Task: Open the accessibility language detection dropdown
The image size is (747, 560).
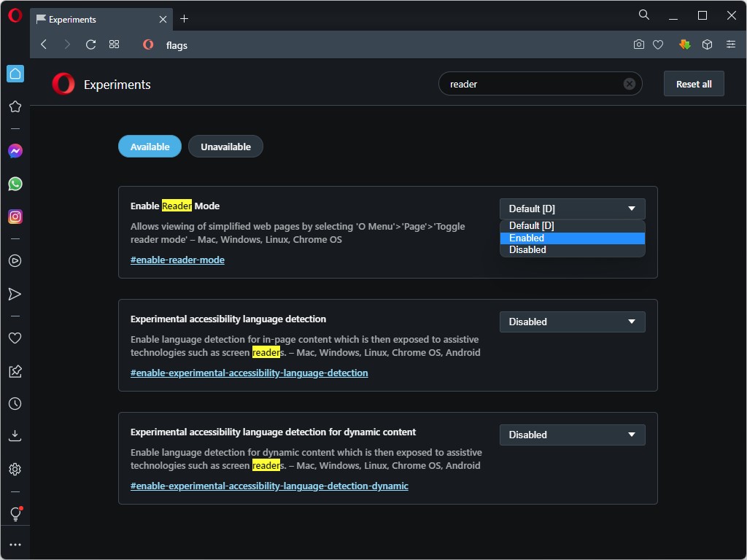Action: (572, 322)
